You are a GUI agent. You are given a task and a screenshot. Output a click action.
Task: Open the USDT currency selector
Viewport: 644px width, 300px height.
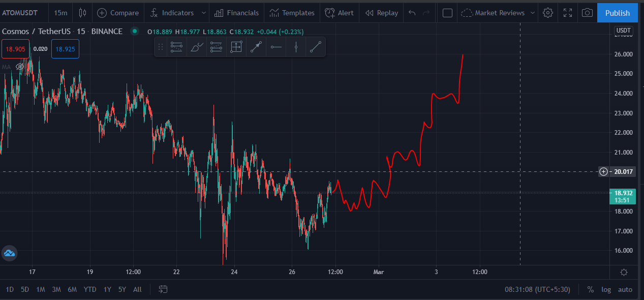coord(624,31)
